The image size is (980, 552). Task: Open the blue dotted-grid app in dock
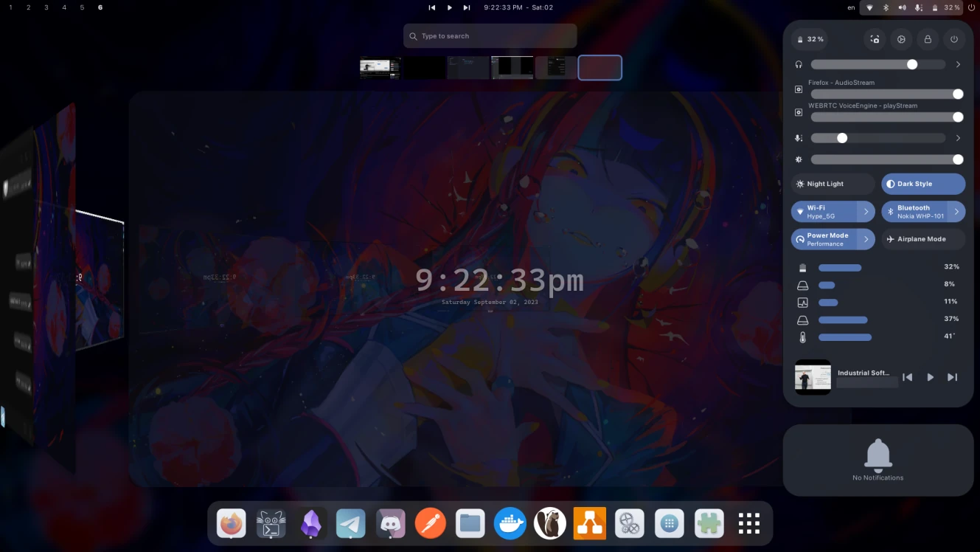[x=669, y=524]
